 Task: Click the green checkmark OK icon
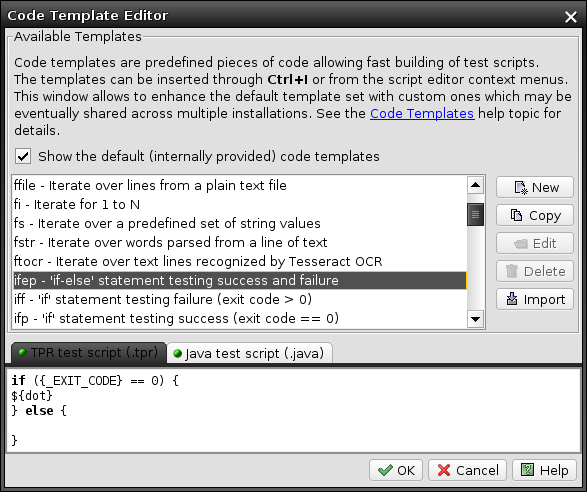(385, 470)
